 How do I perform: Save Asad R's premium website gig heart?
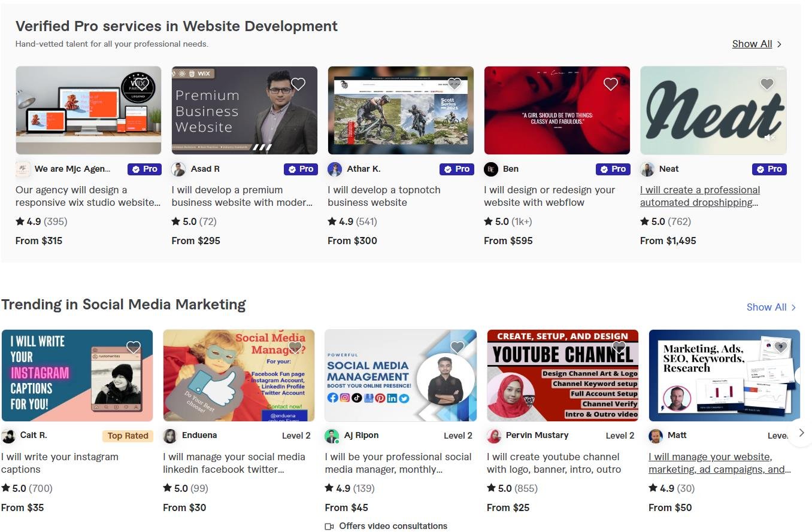(x=298, y=84)
